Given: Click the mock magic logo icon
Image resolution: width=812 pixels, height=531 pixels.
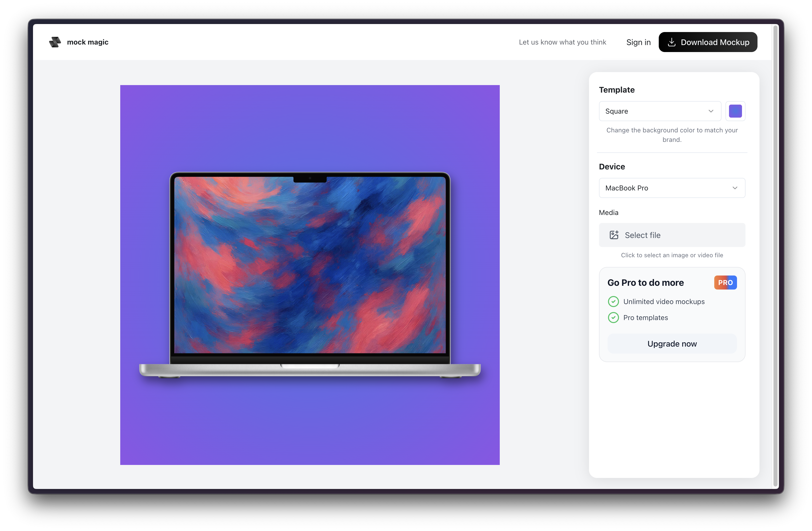Looking at the screenshot, I should pyautogui.click(x=55, y=42).
